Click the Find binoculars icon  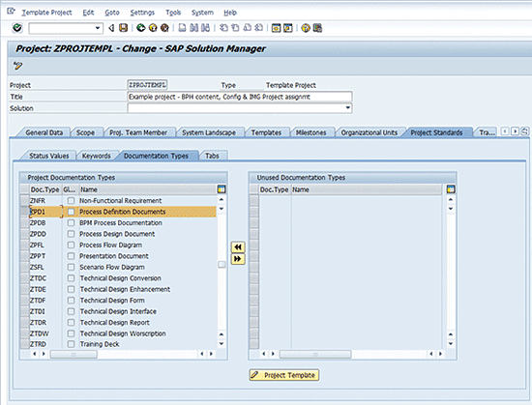pyautogui.click(x=194, y=28)
